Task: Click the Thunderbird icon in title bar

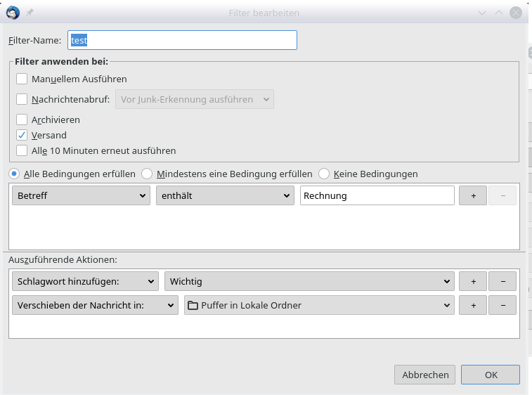Action: [13, 13]
